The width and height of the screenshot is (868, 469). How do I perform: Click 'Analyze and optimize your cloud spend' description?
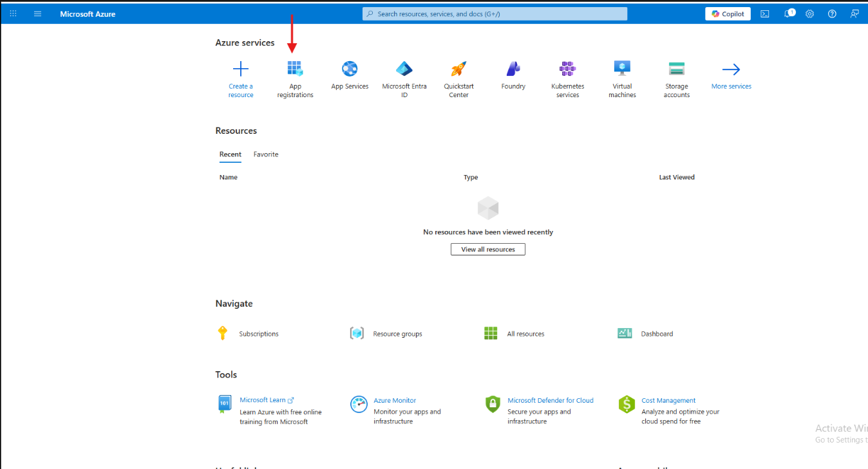coord(681,416)
